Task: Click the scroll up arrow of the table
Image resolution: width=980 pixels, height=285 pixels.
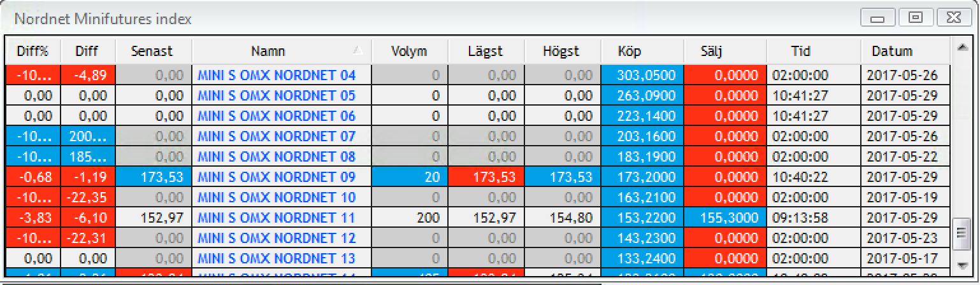Action: [961, 46]
